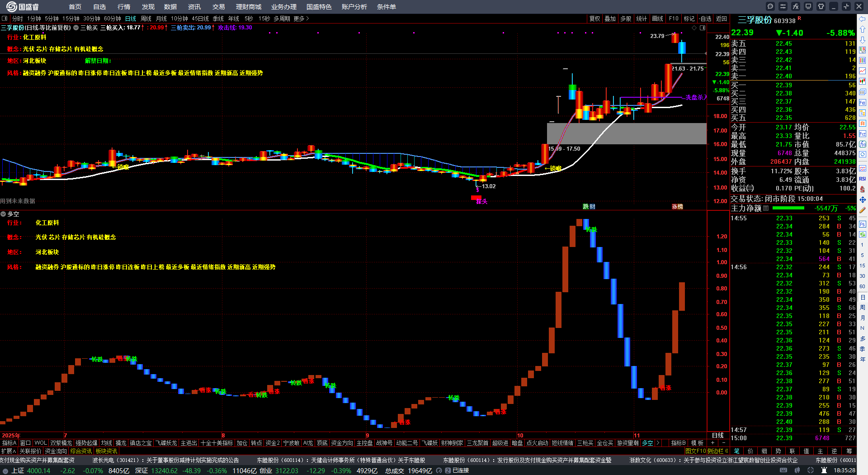Open the candlestick chart icon in sidebar
The image size is (868, 475).
tap(863, 81)
